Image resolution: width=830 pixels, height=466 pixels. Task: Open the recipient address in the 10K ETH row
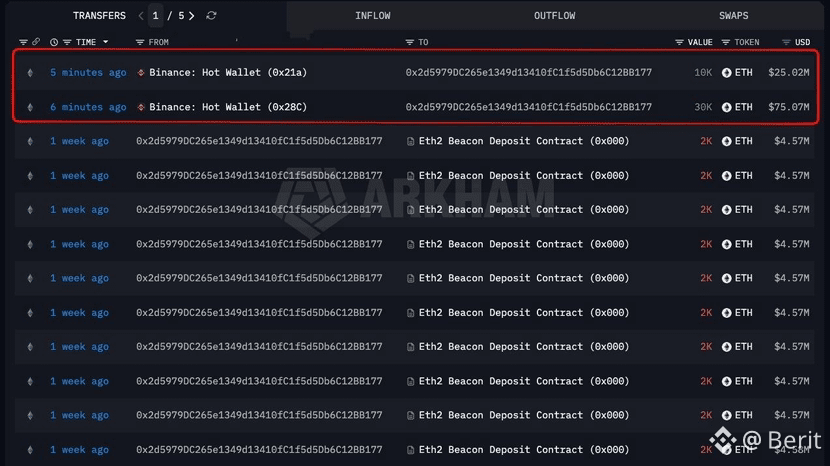click(x=529, y=73)
